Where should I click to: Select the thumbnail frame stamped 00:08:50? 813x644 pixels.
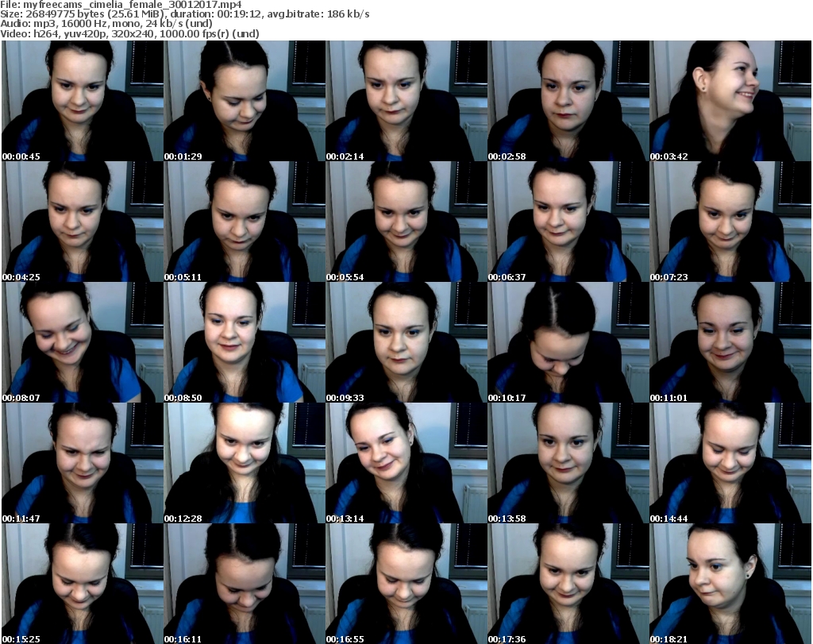245,343
